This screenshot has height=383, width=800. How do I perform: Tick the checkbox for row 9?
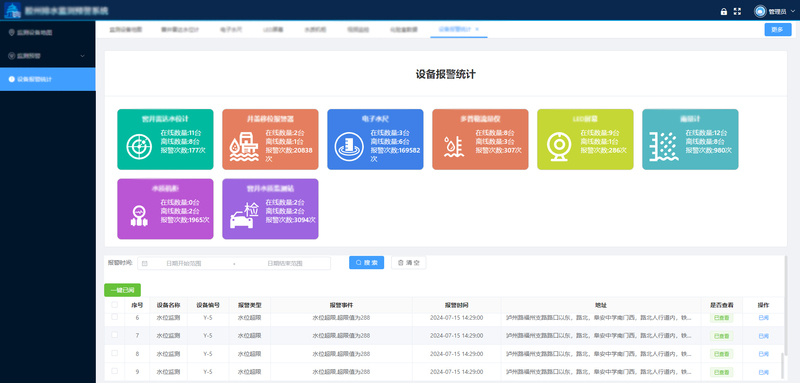click(114, 371)
